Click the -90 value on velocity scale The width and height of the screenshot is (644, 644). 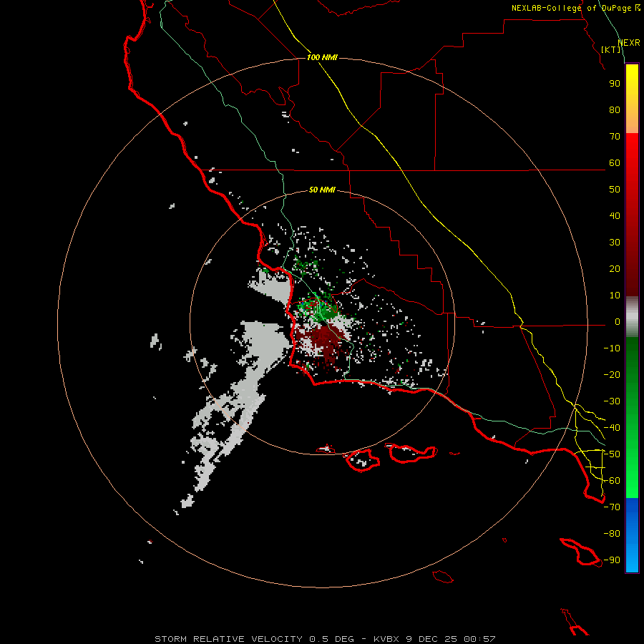pos(612,560)
